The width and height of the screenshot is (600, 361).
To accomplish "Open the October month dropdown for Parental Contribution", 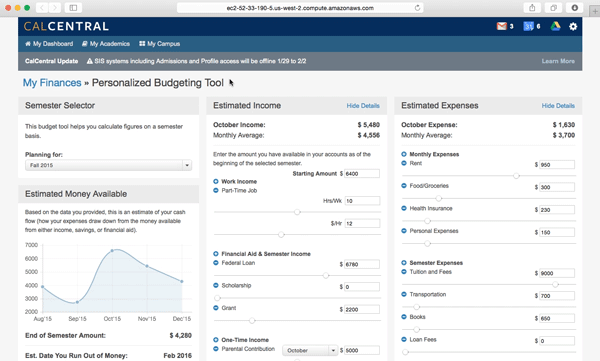I will point(310,350).
